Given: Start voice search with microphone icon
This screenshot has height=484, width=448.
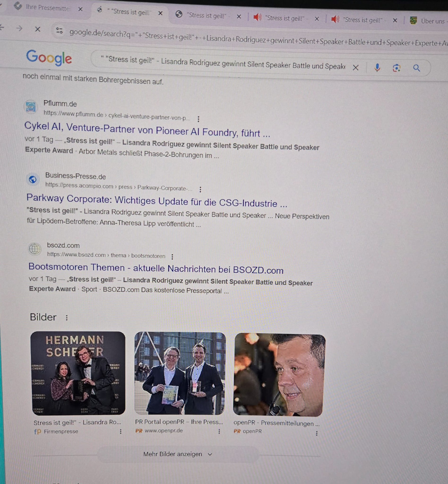Looking at the screenshot, I should (x=377, y=68).
